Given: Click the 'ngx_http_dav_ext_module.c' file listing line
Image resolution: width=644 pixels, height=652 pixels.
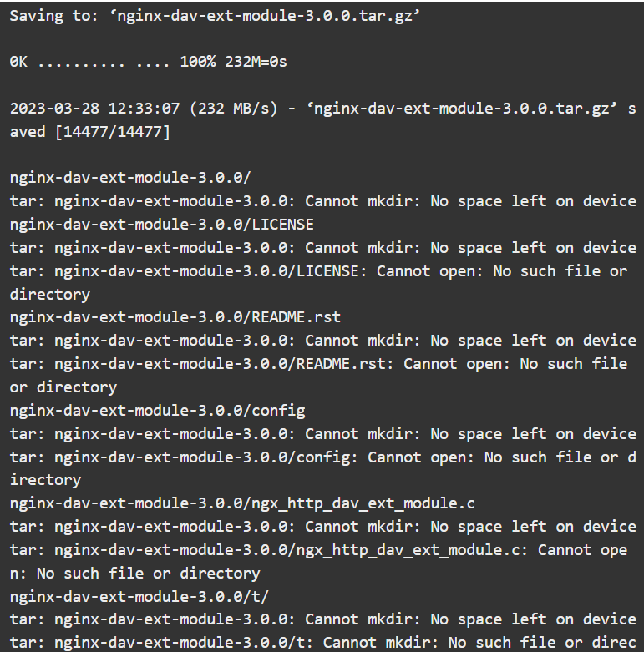Looking at the screenshot, I should pos(242,503).
